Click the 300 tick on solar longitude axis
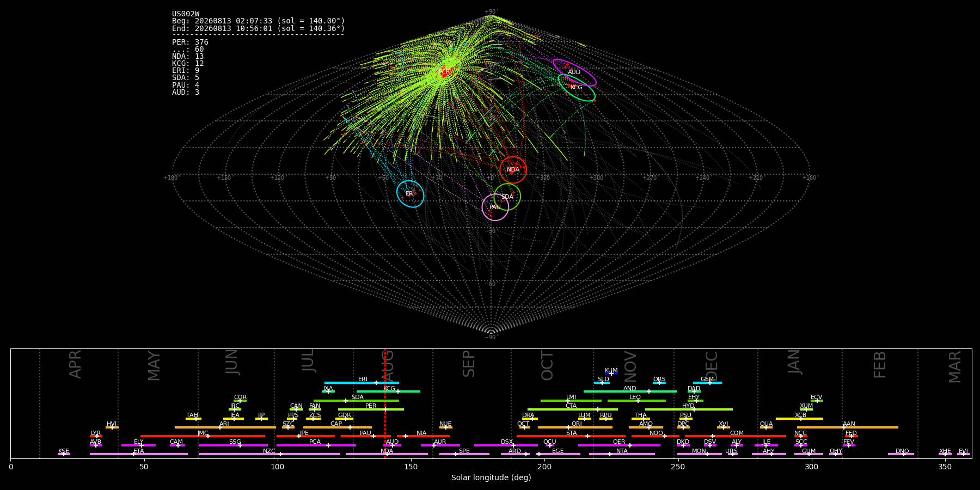Screen dimensions: 980x490 point(811,467)
